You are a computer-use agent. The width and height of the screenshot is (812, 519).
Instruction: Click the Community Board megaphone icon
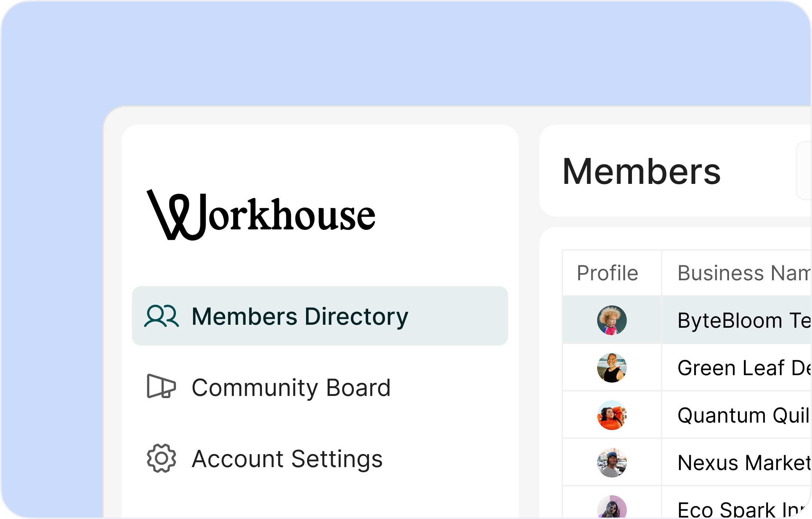(x=162, y=386)
